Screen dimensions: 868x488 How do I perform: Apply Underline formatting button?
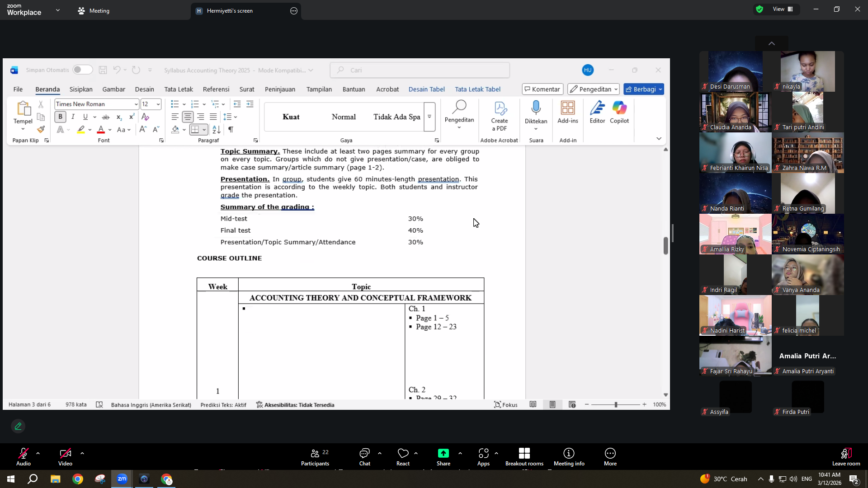pyautogui.click(x=85, y=117)
